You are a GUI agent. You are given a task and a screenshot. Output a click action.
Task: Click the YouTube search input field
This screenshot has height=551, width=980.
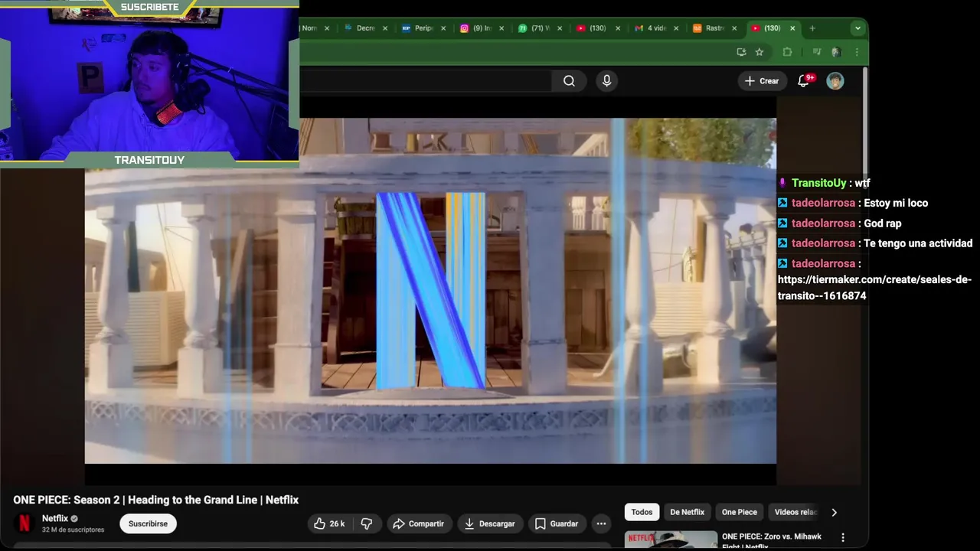pyautogui.click(x=425, y=81)
